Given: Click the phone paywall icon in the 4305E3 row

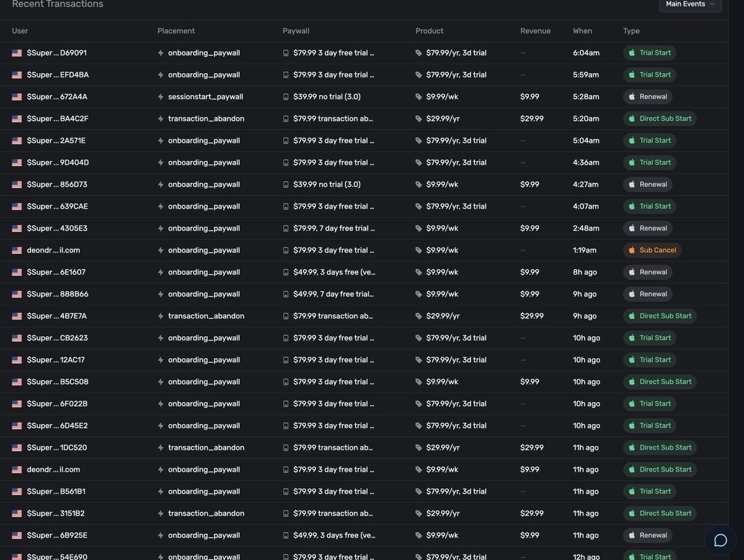Looking at the screenshot, I should pos(286,229).
